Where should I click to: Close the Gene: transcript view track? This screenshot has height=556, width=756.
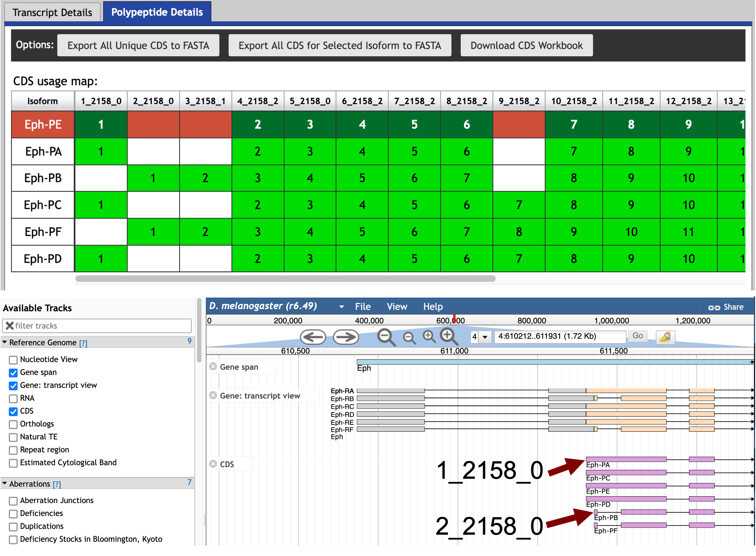(213, 395)
